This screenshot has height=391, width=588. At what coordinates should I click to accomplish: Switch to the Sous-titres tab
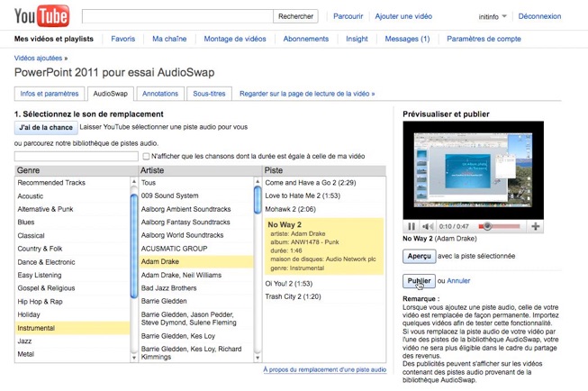pyautogui.click(x=209, y=94)
